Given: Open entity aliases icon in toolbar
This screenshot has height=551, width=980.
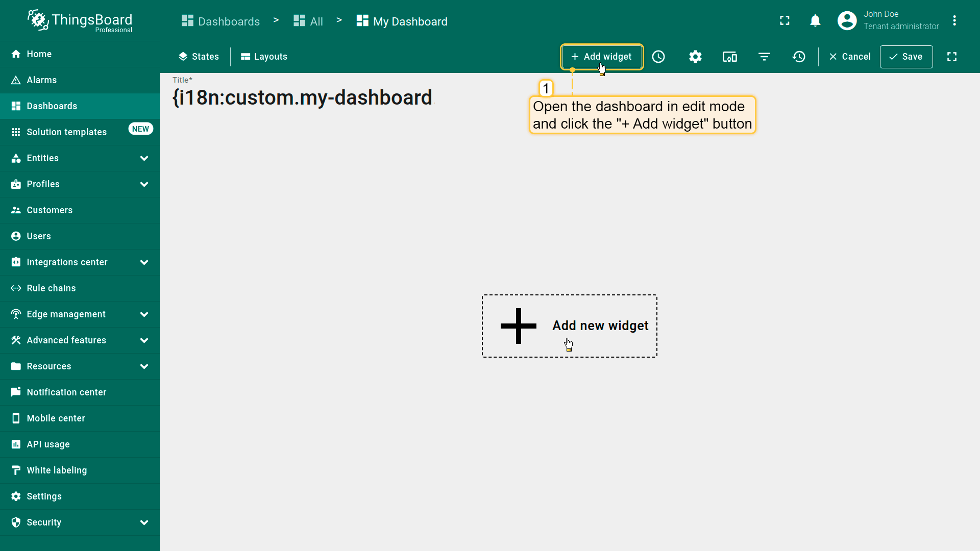Looking at the screenshot, I should (729, 57).
